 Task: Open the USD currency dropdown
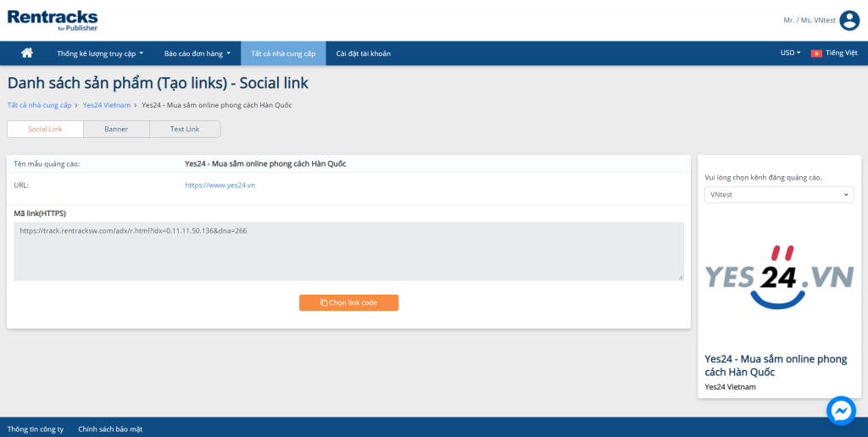pyautogui.click(x=790, y=53)
